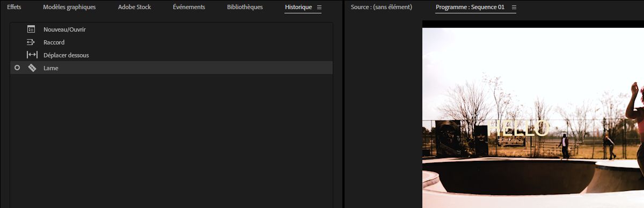Select the Raccord history entry
The height and width of the screenshot is (208, 644).
(x=171, y=42)
